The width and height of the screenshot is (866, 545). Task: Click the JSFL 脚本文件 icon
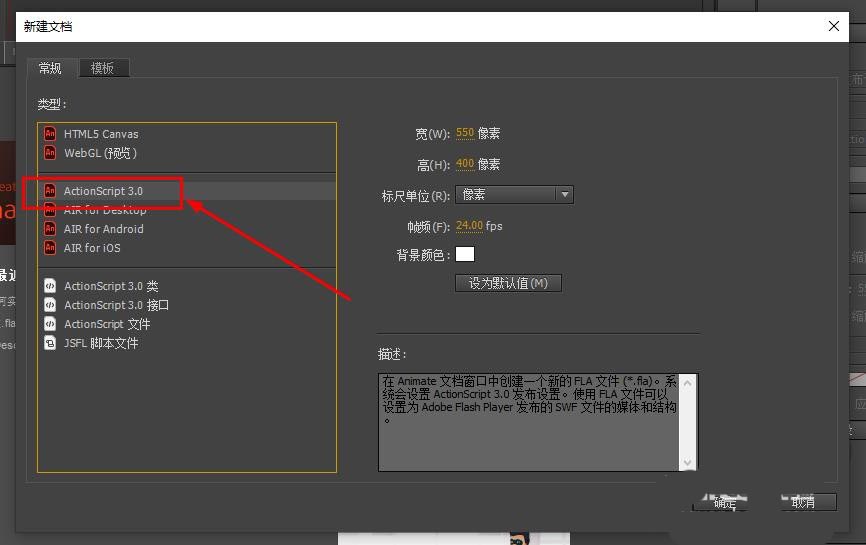(x=50, y=343)
